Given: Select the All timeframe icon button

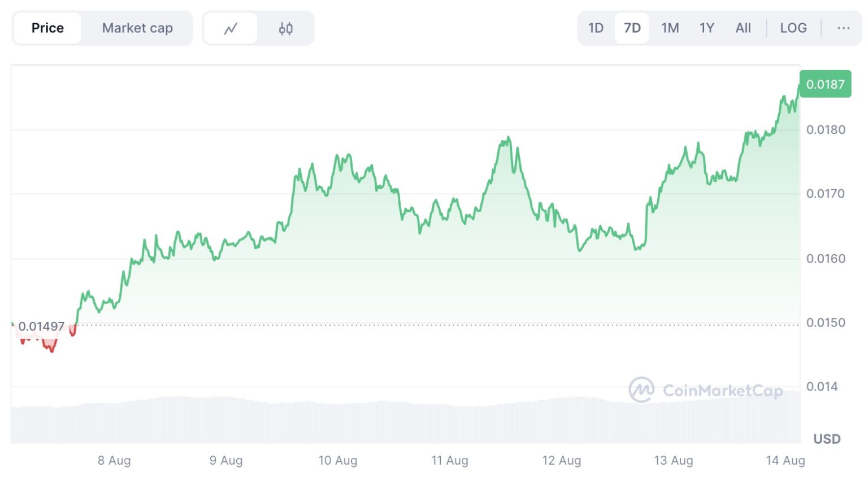Looking at the screenshot, I should click(743, 28).
